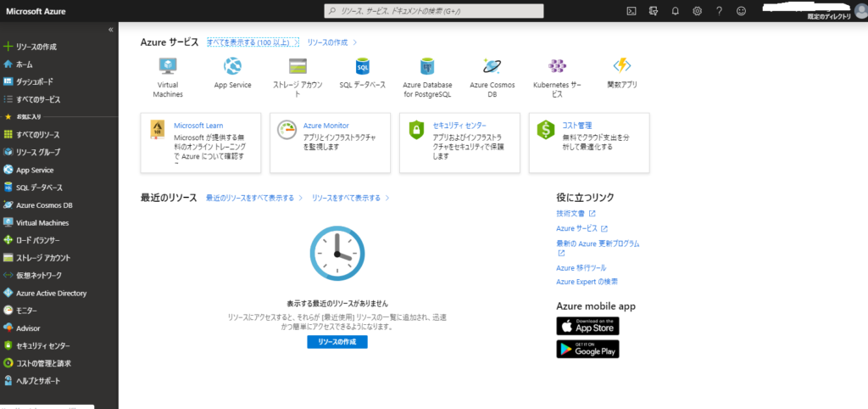Click the リソースの作成 link beside Azure サービス
This screenshot has height=409, width=868.
pyautogui.click(x=332, y=42)
